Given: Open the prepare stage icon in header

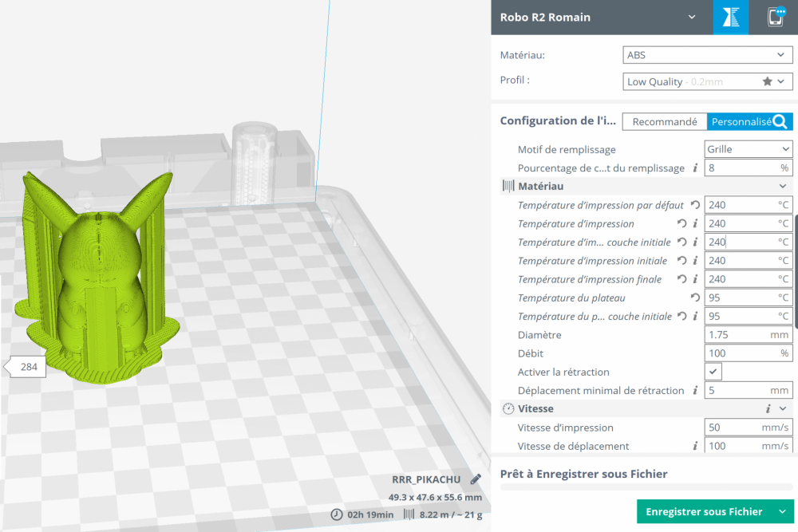Looking at the screenshot, I should coord(730,18).
